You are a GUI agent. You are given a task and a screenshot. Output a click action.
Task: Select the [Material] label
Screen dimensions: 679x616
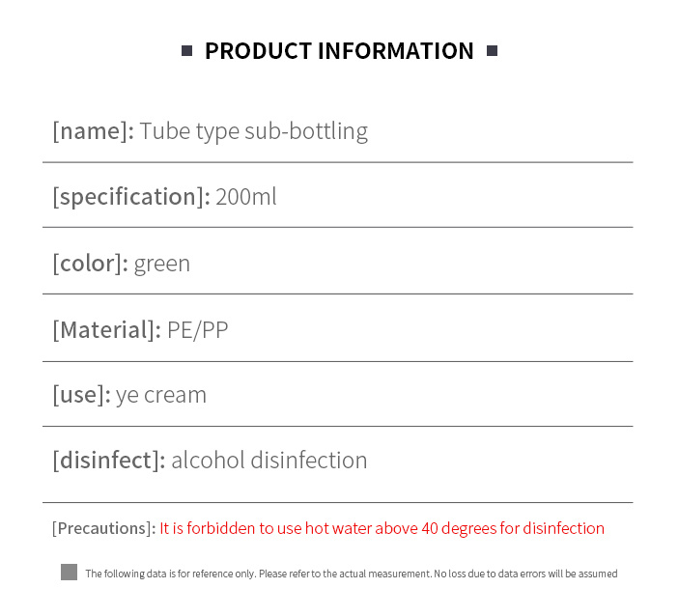tap(107, 330)
